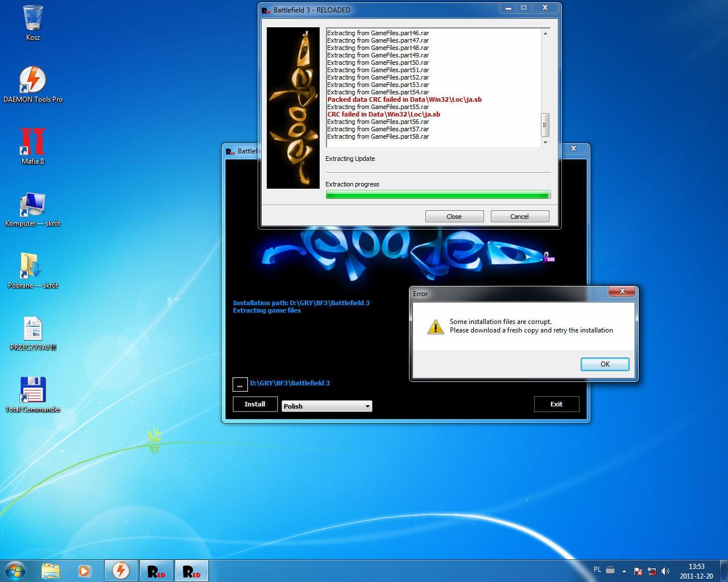Switch to DAEMON Tools taskbar button

click(121, 571)
